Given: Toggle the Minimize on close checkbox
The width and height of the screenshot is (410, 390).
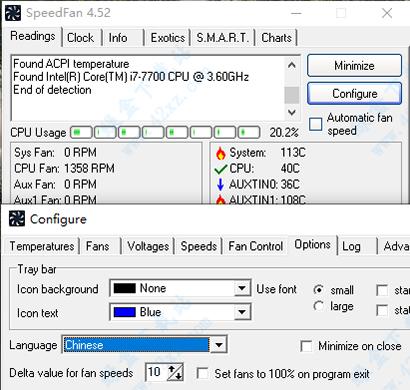Looking at the screenshot, I should pos(306,346).
